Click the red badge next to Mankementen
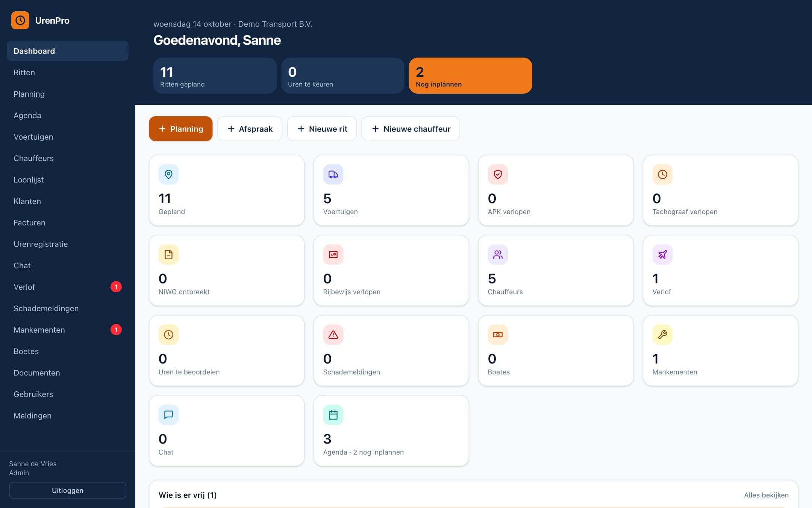This screenshot has width=812, height=508. 116,330
